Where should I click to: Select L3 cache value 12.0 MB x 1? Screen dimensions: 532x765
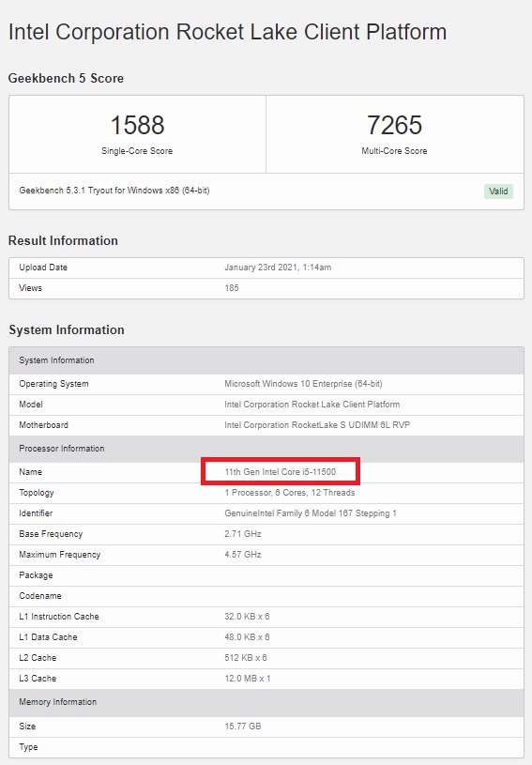247,678
